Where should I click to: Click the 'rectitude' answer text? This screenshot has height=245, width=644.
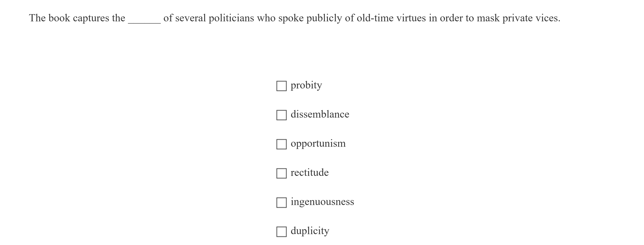(309, 173)
